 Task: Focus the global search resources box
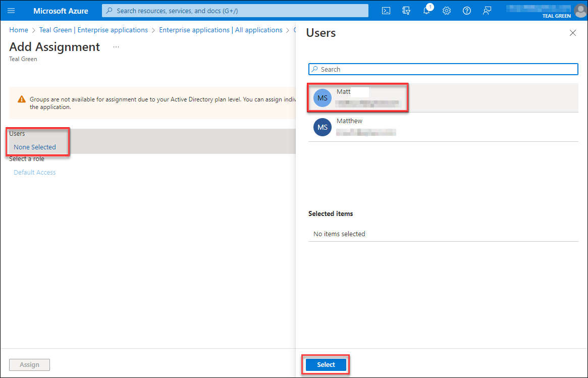coord(235,11)
